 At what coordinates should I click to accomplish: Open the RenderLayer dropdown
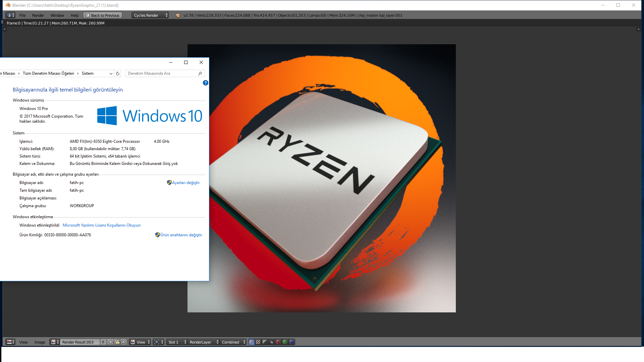pyautogui.click(x=203, y=342)
